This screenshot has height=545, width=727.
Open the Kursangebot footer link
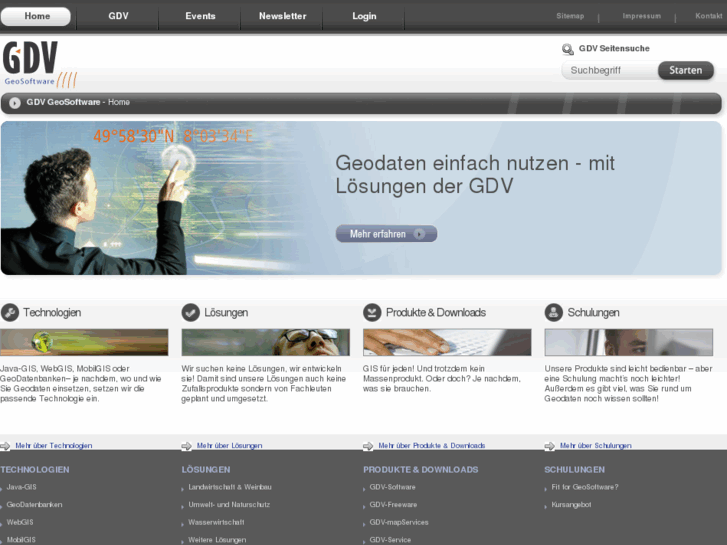[571, 505]
